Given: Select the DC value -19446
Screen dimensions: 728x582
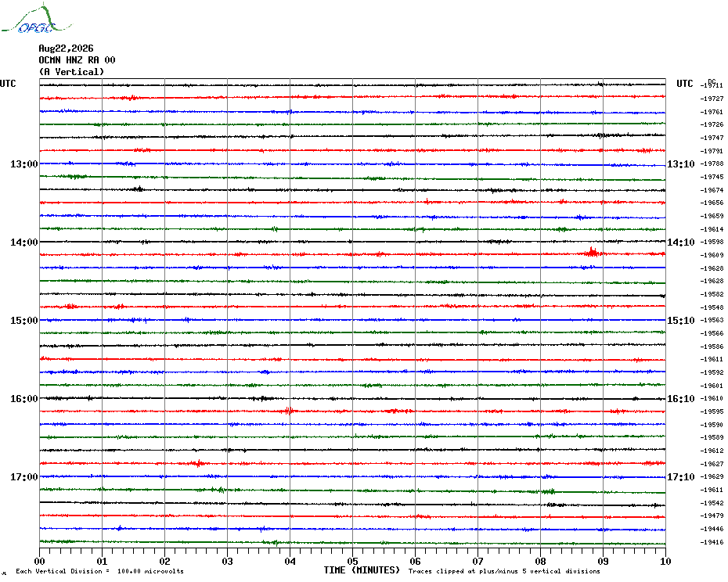Looking at the screenshot, I should 712,529.
